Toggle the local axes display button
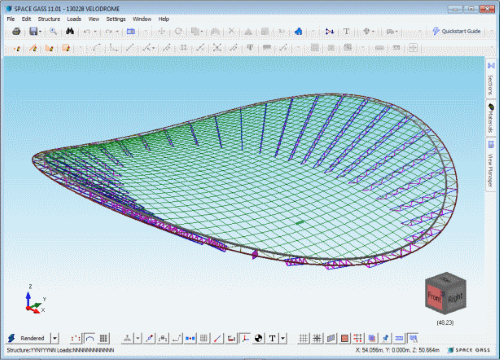The width and height of the screenshot is (500, 360). point(245,338)
